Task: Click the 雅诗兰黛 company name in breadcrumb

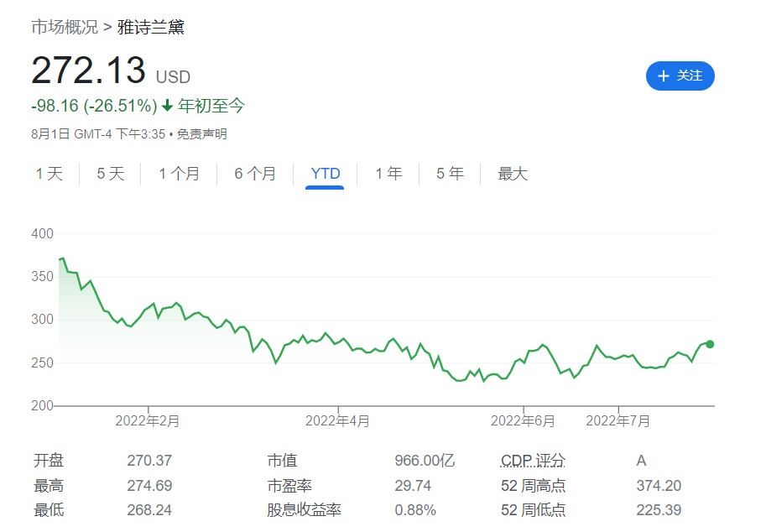Action: tap(151, 28)
